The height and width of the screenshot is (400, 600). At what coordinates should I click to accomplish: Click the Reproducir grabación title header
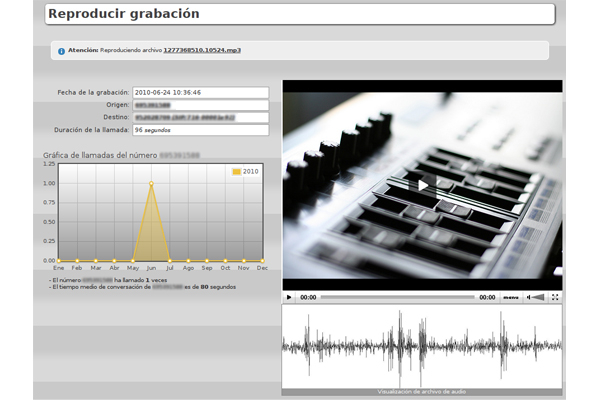300,15
